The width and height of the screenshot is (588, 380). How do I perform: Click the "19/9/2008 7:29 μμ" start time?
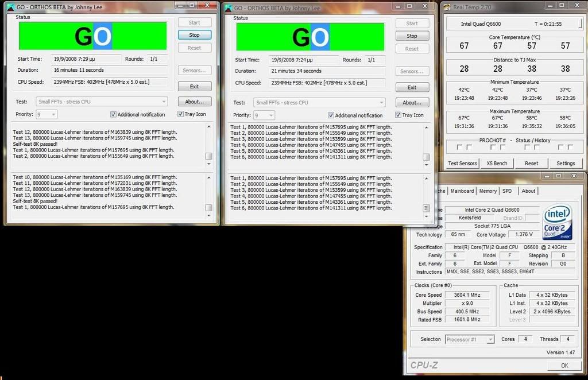[x=74, y=59]
